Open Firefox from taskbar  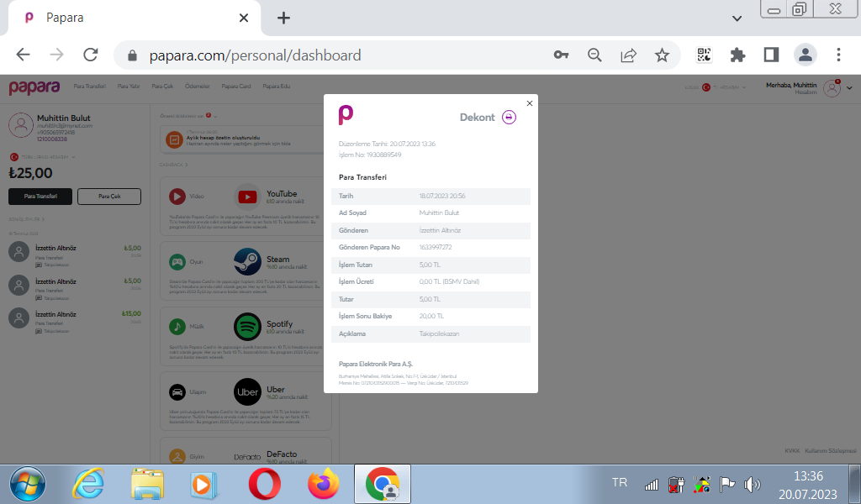pyautogui.click(x=324, y=484)
